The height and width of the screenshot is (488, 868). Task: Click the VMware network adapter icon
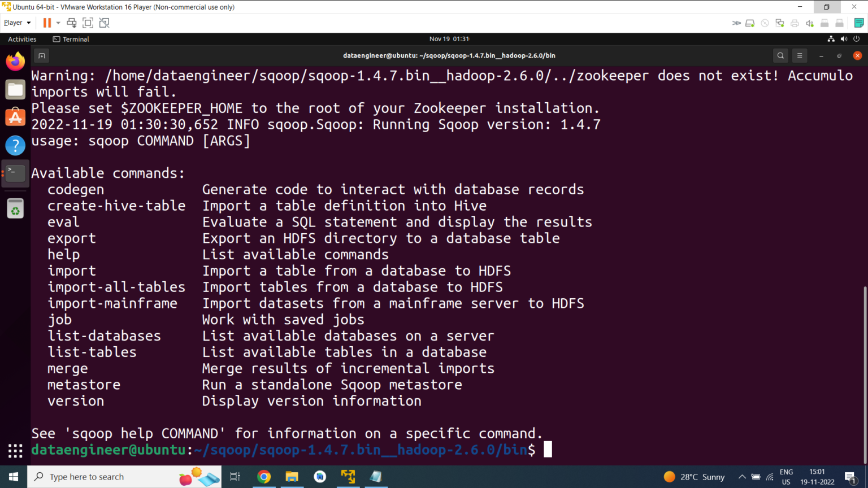tap(780, 23)
